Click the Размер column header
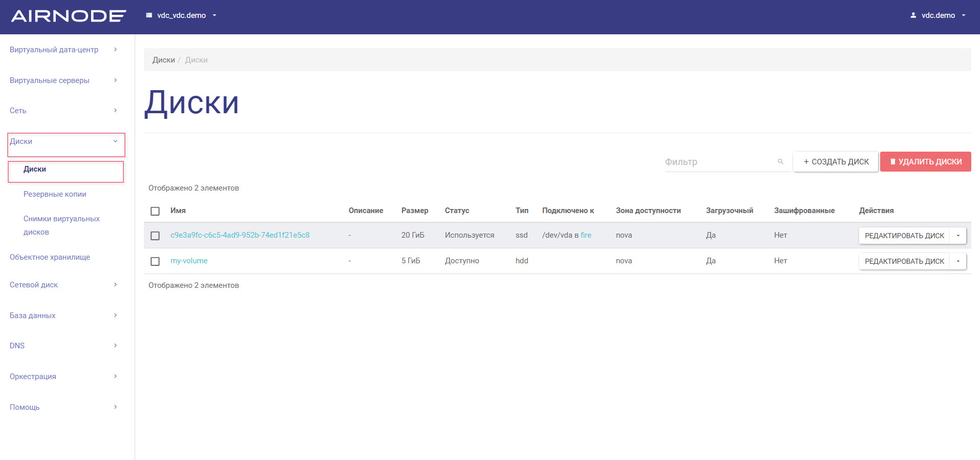The width and height of the screenshot is (980, 460). tap(415, 211)
